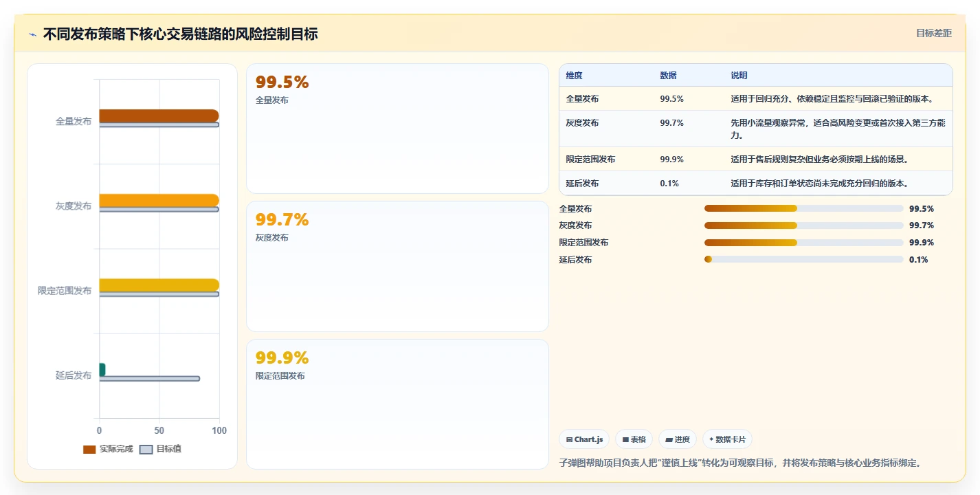Click the 限定范围发布 label on the chart axis
This screenshot has height=495, width=980.
(65, 291)
